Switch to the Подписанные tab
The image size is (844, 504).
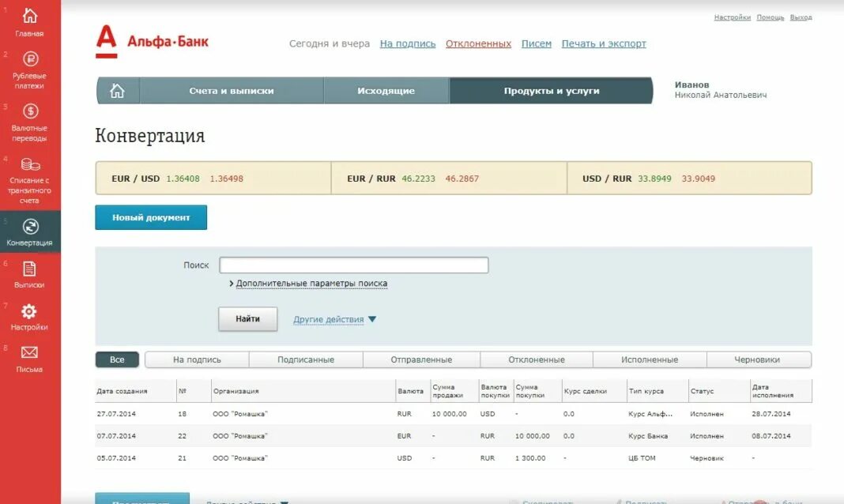306,359
